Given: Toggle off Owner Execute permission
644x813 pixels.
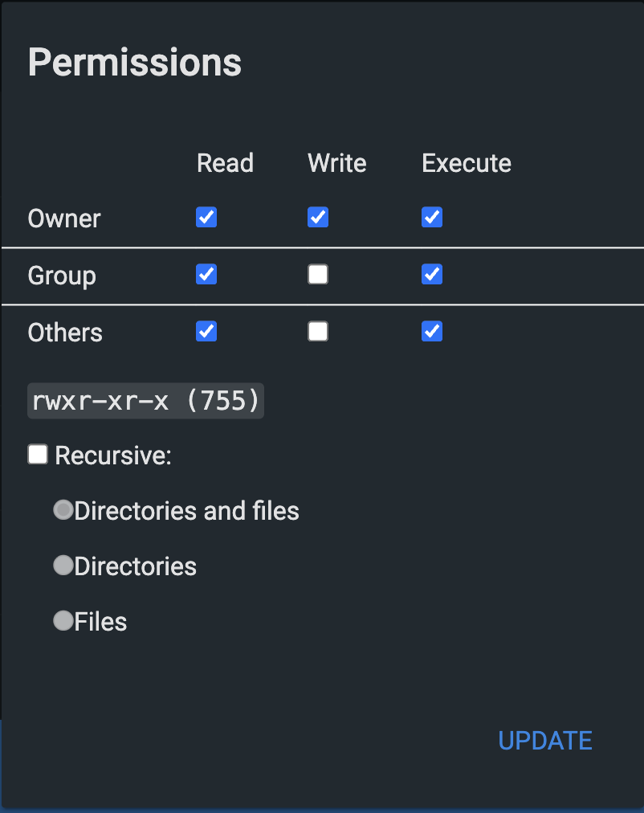Looking at the screenshot, I should point(432,217).
